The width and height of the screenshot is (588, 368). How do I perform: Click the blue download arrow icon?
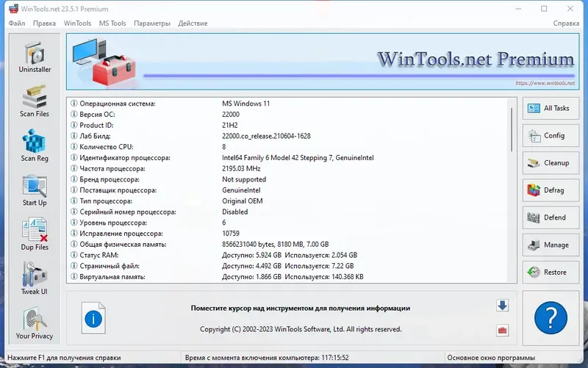[503, 306]
